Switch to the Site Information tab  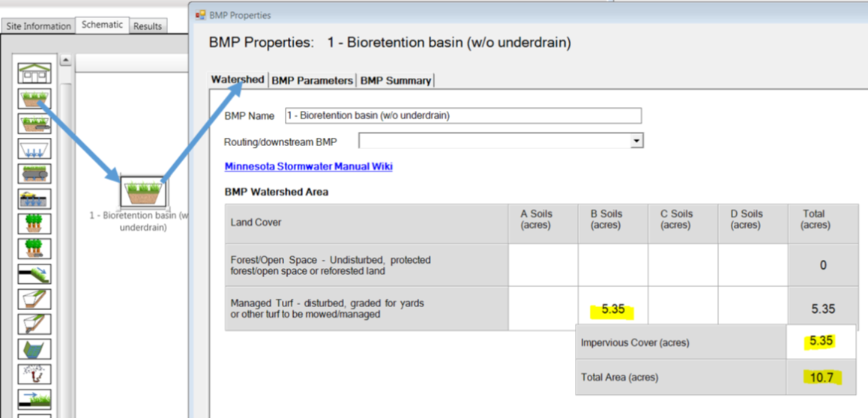(x=38, y=26)
